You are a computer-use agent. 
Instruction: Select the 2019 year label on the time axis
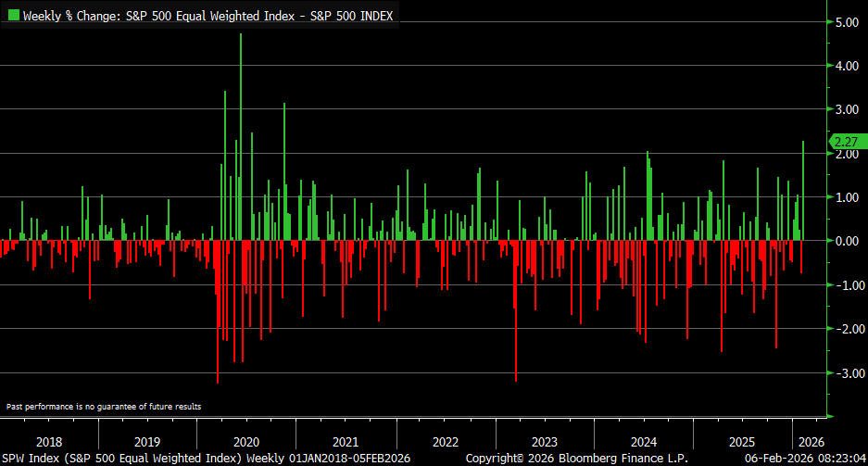147,441
